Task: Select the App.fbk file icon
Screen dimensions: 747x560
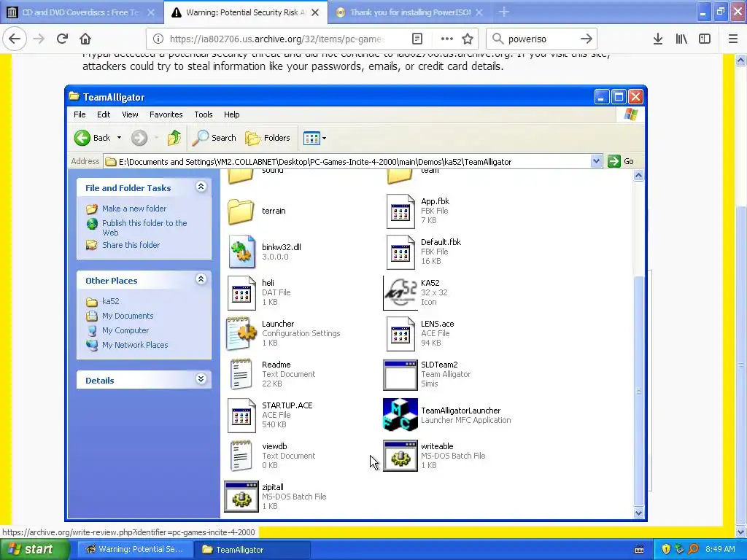Action: click(x=400, y=211)
